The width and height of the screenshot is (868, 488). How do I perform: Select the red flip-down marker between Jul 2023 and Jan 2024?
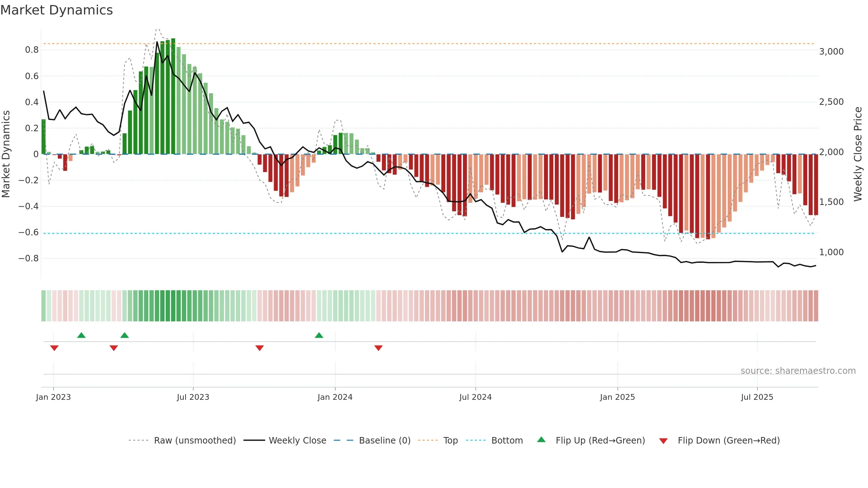[260, 348]
